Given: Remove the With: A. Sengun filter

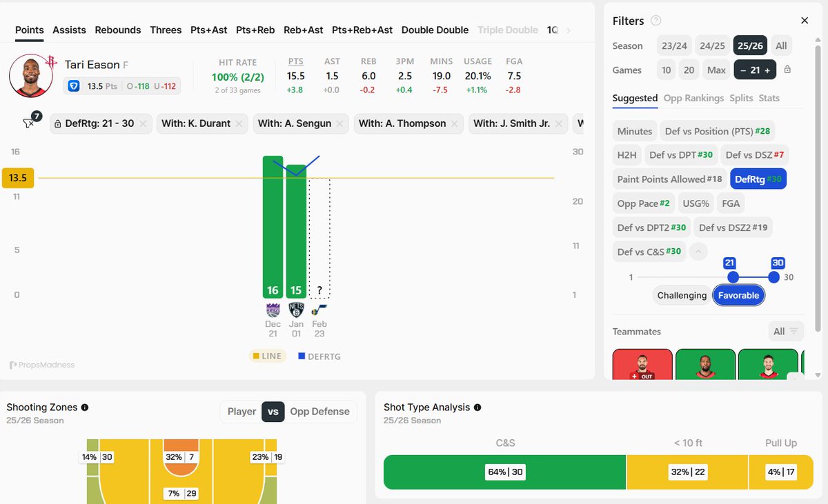Looking at the screenshot, I should point(340,124).
